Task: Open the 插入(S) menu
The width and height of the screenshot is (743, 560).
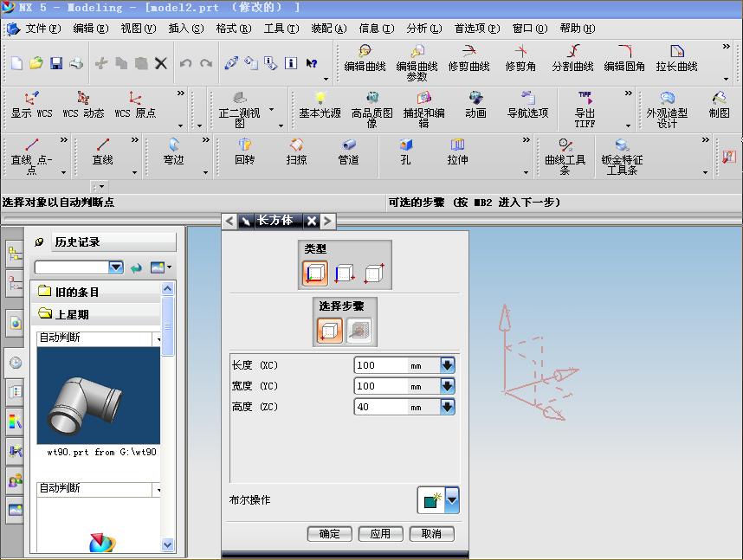Action: point(186,29)
